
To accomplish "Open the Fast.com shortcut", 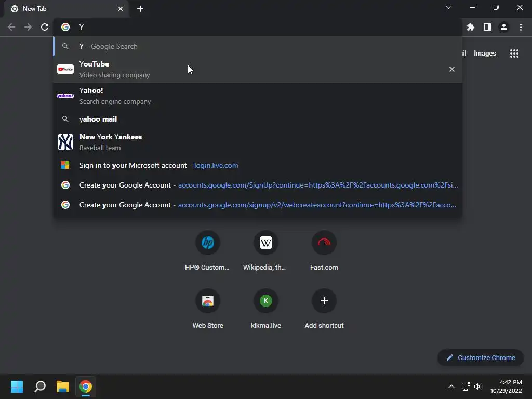I will tap(324, 249).
